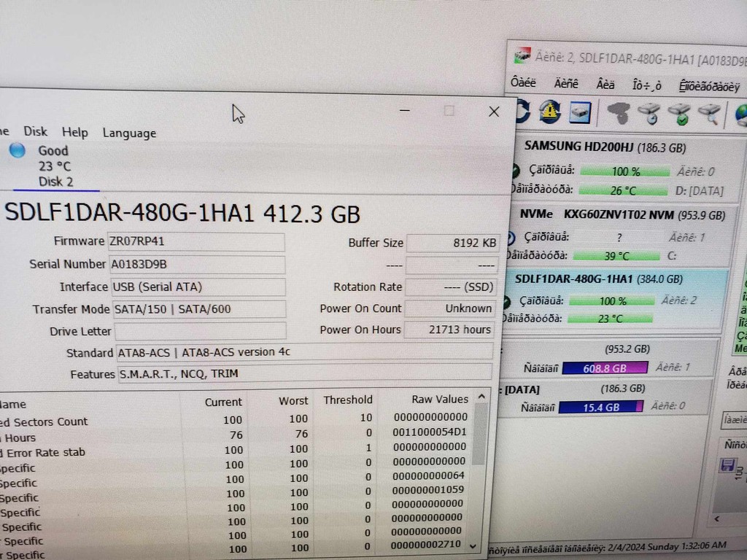
Task: Open the Disk menu in CrystalDiskInfo
Action: click(35, 131)
